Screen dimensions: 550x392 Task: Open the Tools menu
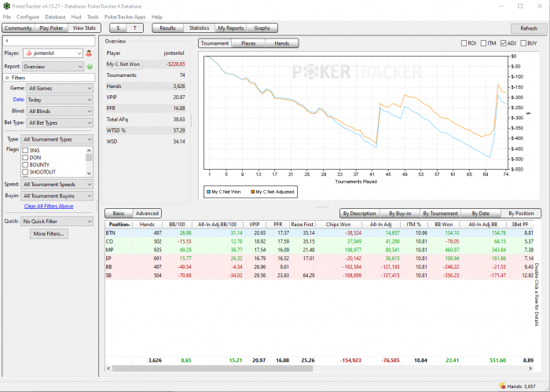tap(93, 16)
